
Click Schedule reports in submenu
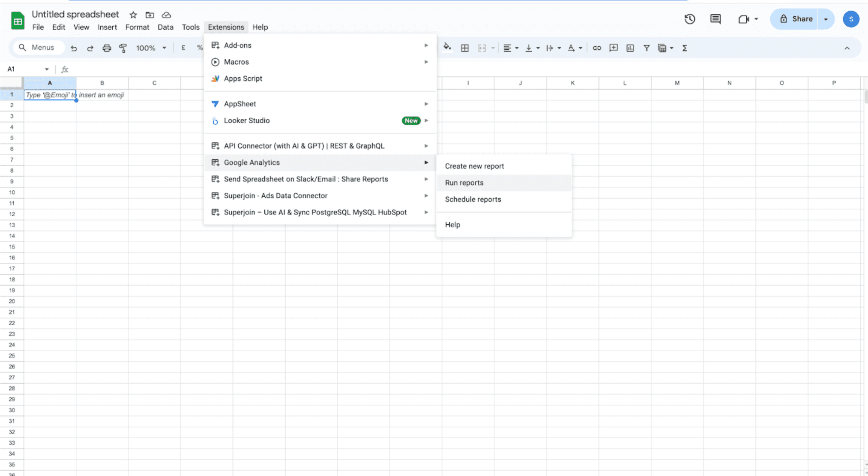pos(473,199)
